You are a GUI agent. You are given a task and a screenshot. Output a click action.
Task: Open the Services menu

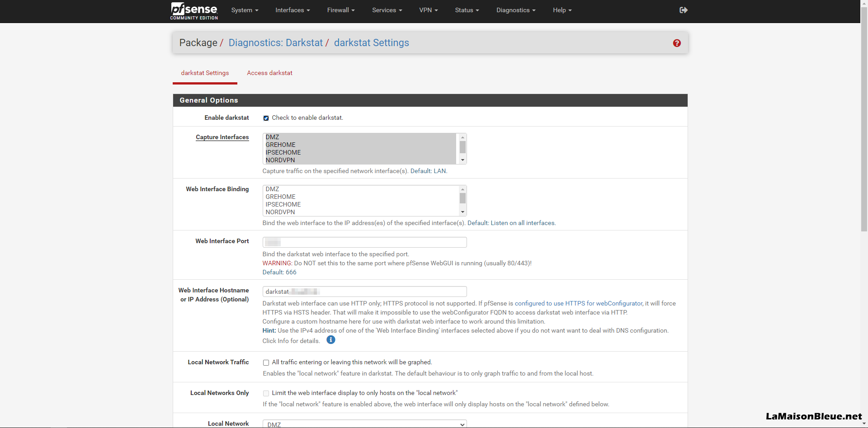pyautogui.click(x=387, y=10)
